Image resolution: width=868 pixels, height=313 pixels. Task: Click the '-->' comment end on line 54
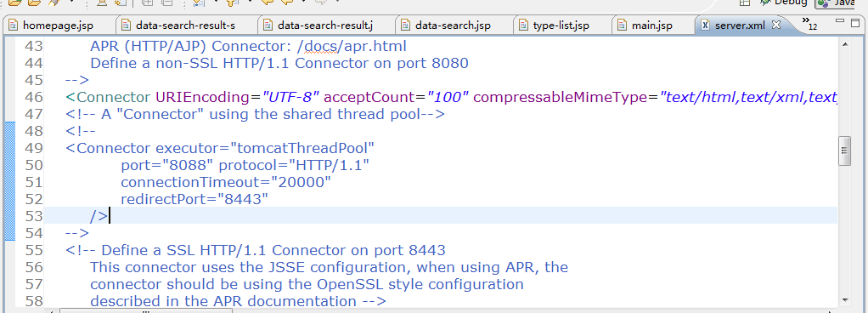pyautogui.click(x=77, y=233)
